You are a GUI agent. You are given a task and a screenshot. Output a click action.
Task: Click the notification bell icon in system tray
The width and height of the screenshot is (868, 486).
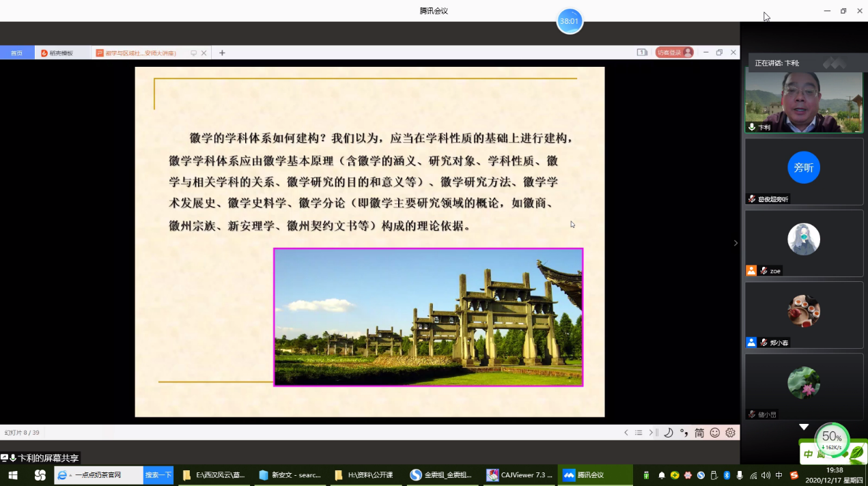[x=661, y=475]
